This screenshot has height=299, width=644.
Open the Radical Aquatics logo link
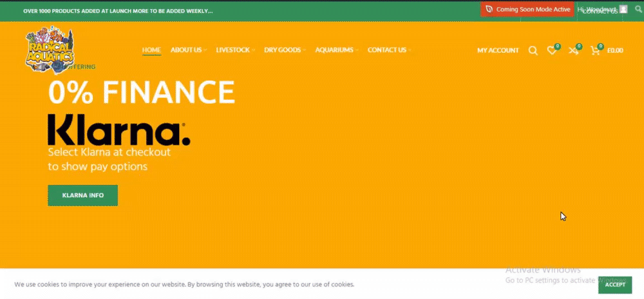(50, 50)
